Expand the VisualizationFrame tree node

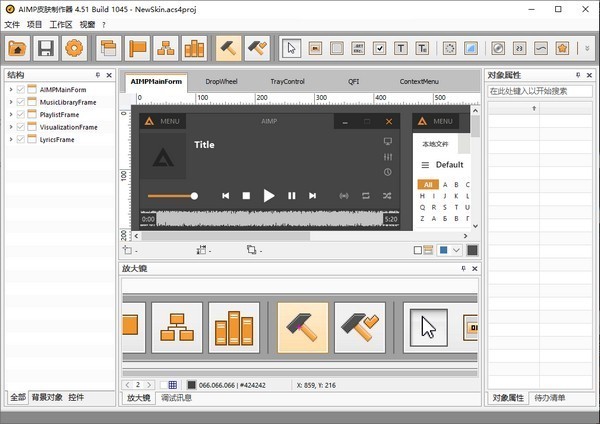(x=11, y=127)
